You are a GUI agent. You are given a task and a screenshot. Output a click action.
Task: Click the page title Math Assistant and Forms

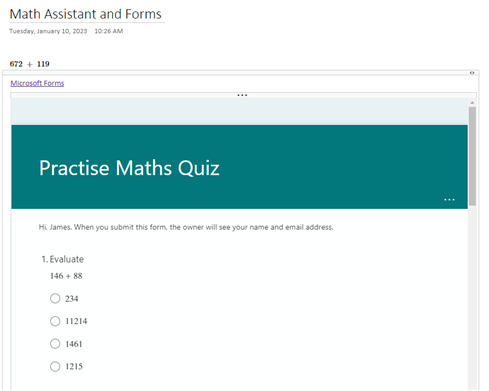tap(85, 14)
